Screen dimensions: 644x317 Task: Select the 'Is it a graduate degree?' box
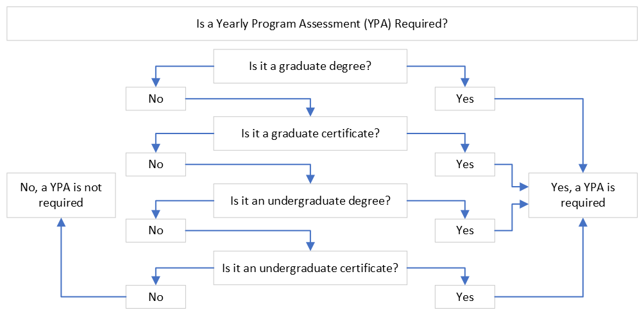(310, 66)
